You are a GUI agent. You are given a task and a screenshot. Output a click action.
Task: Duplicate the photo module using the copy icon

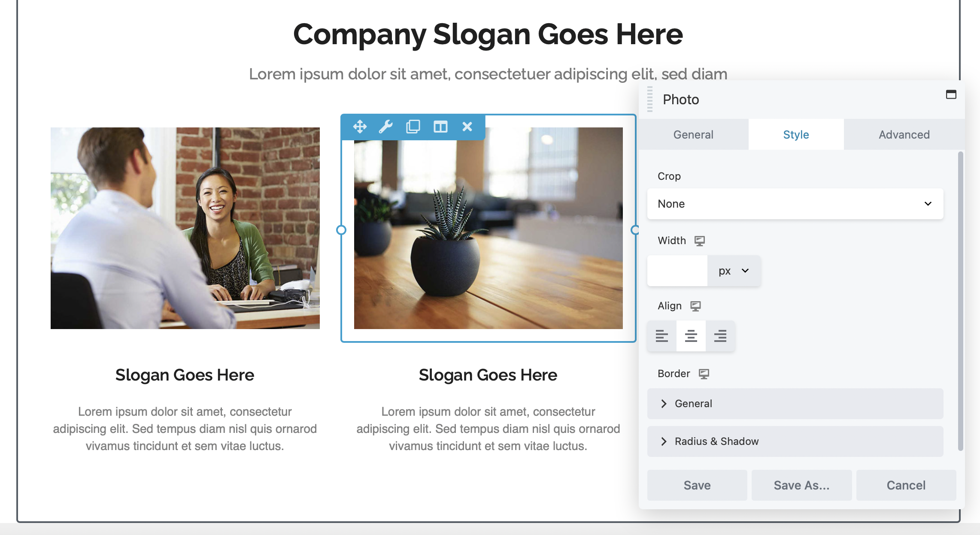413,127
